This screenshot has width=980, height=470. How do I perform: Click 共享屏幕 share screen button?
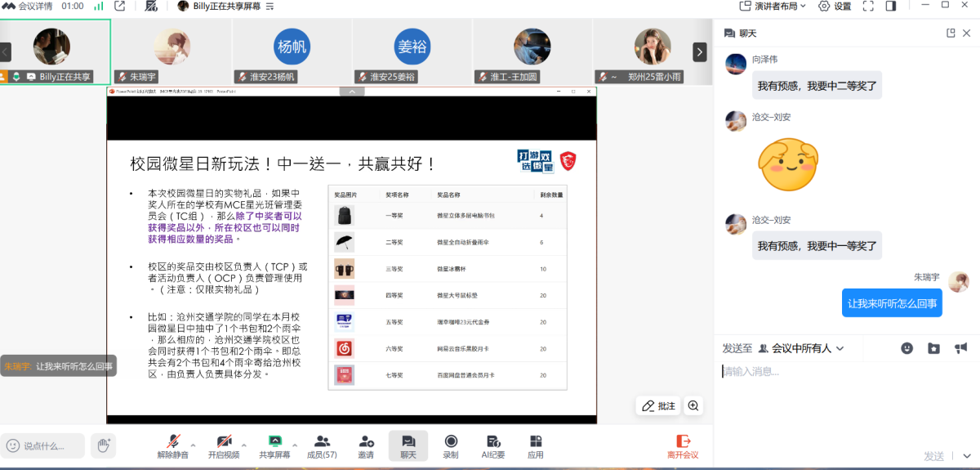pos(275,446)
